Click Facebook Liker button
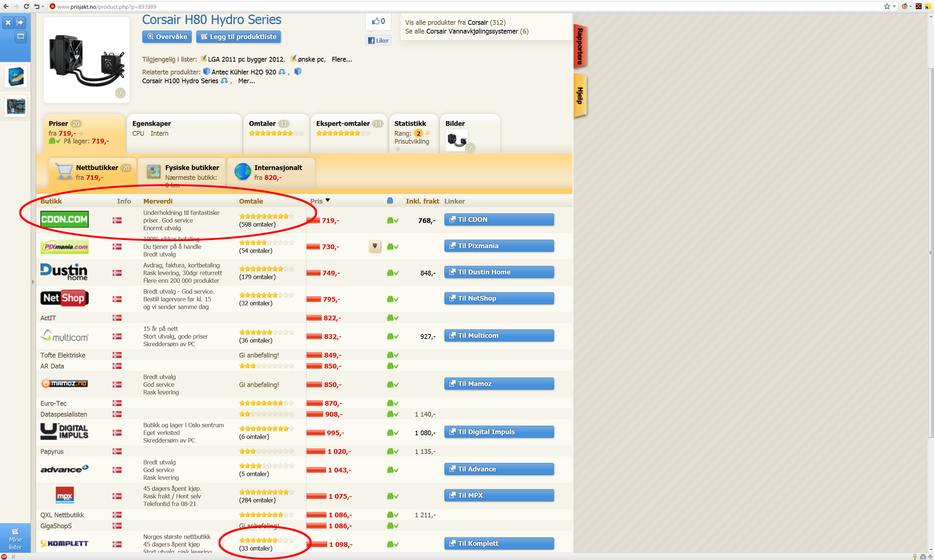The height and width of the screenshot is (560, 934). (378, 40)
